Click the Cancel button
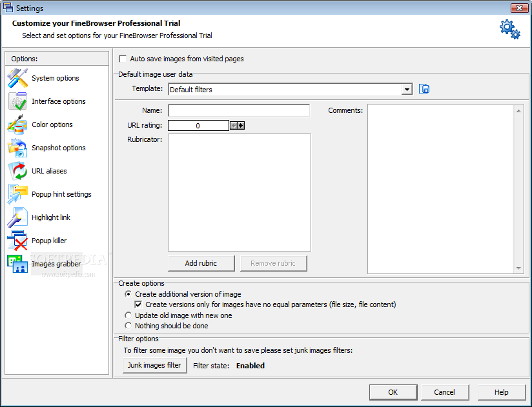 tap(445, 392)
